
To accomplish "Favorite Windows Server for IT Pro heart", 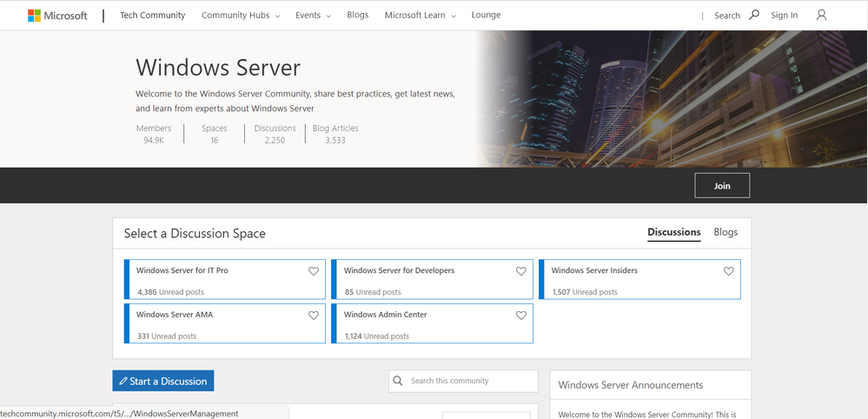I will click(x=314, y=271).
